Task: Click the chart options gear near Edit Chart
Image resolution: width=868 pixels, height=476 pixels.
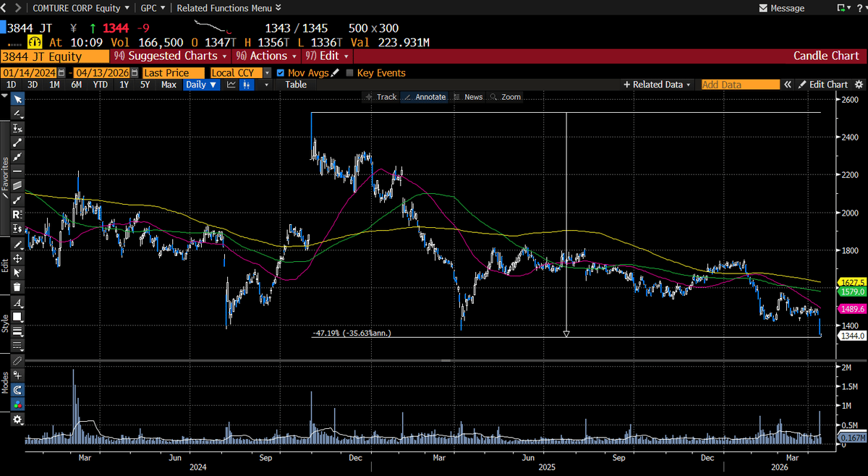Action: [859, 85]
